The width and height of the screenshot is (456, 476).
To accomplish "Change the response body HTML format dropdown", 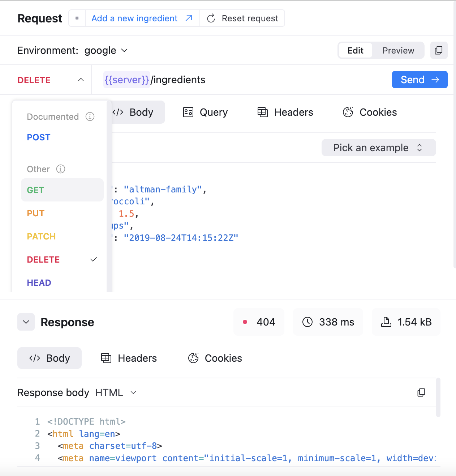I will pos(116,392).
